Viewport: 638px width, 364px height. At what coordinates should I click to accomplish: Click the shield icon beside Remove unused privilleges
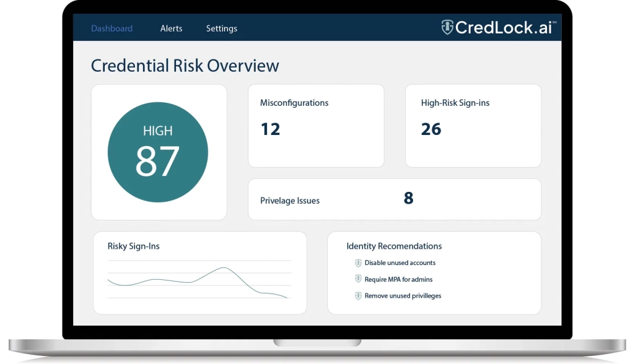click(x=358, y=296)
